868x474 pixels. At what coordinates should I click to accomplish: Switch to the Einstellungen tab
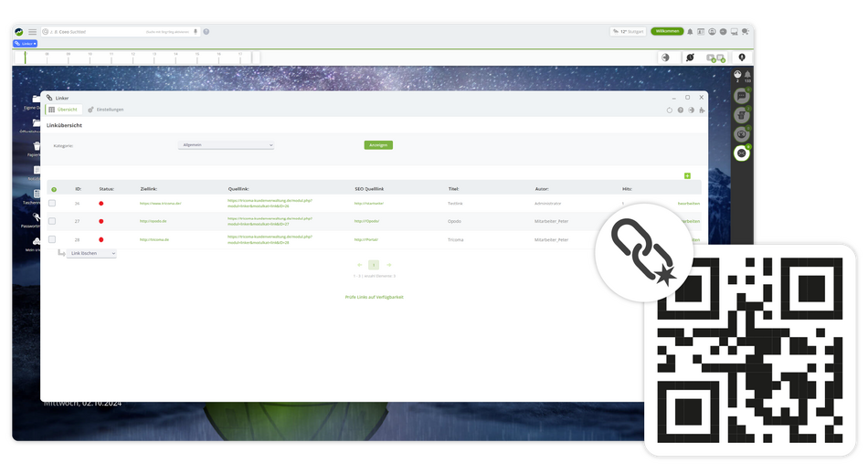[x=106, y=110]
